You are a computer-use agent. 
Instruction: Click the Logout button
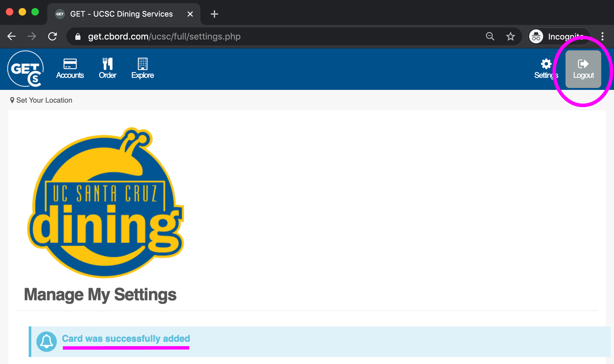pos(583,69)
